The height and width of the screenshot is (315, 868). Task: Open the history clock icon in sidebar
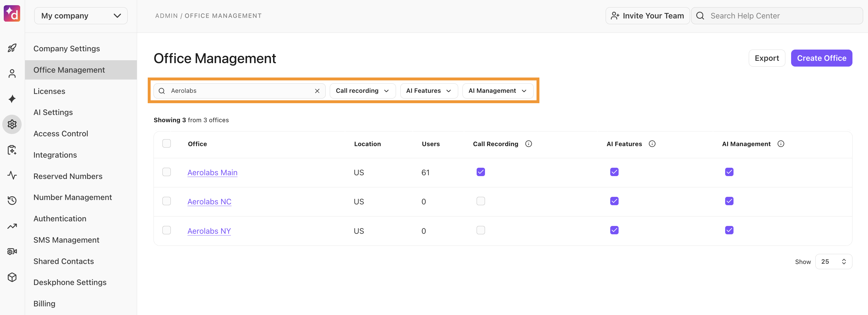pyautogui.click(x=12, y=201)
